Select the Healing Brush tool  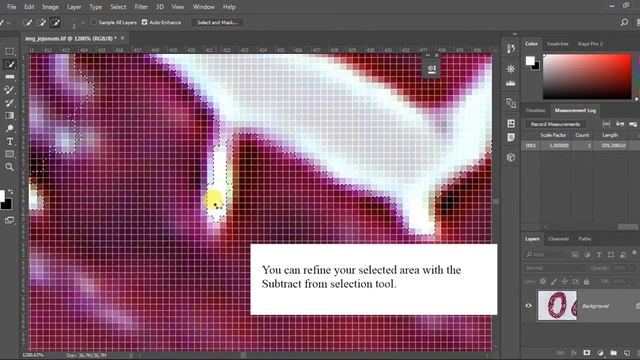[9, 90]
